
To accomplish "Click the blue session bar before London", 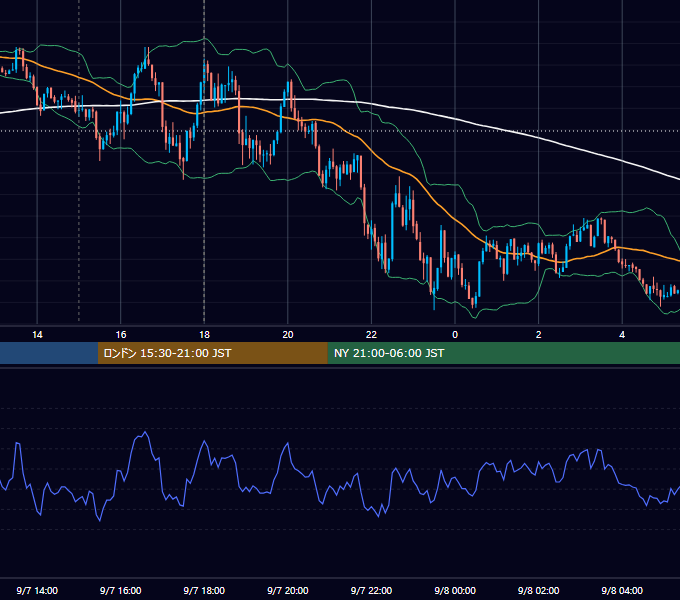I will 49,353.
